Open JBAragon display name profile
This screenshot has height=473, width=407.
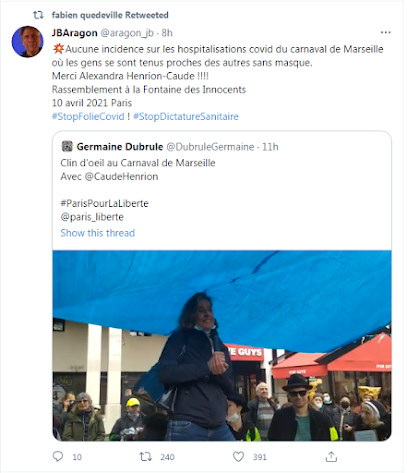click(74, 33)
